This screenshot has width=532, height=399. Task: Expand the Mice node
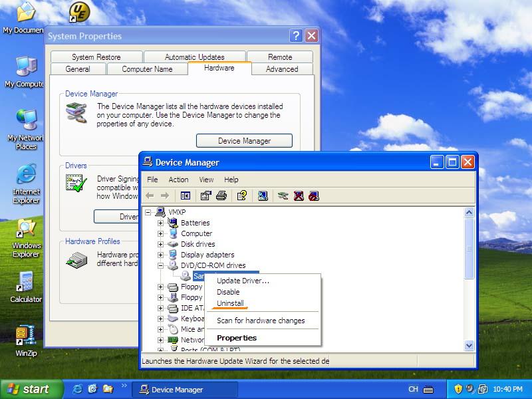(160, 329)
